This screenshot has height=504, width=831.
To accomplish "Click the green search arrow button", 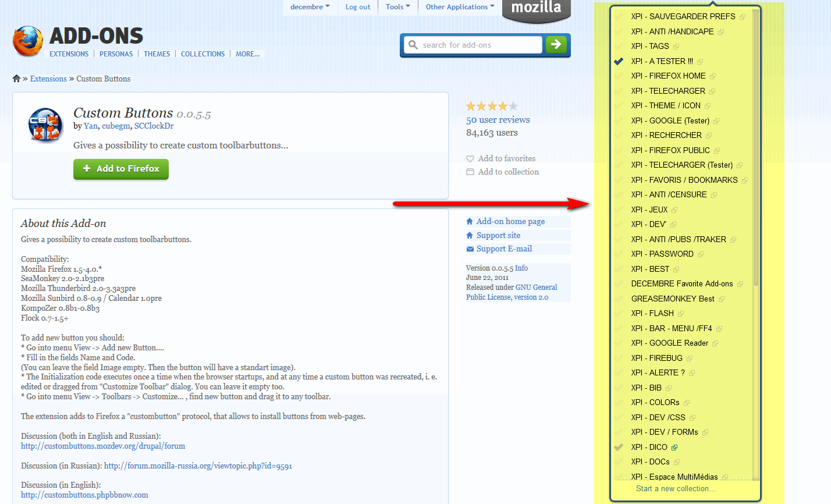I will pyautogui.click(x=556, y=45).
